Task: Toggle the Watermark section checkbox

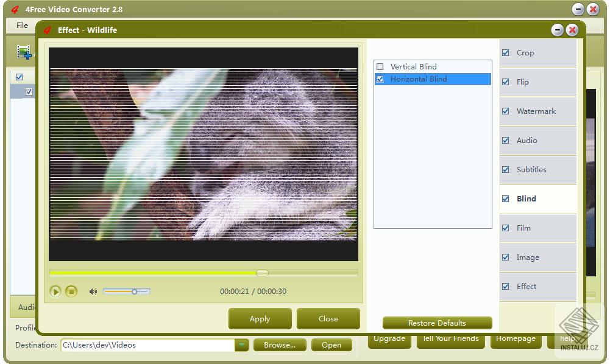Action: tap(506, 111)
